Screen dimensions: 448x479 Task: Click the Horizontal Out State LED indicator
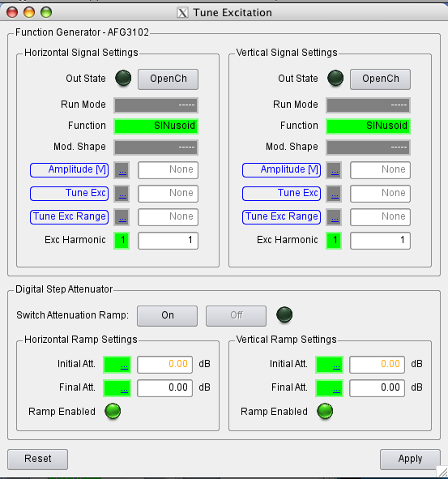point(123,78)
